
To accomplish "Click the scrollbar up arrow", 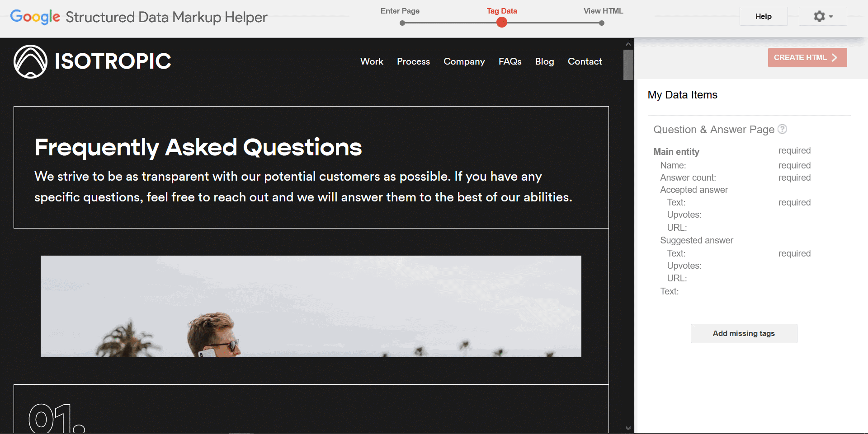I will pos(628,44).
